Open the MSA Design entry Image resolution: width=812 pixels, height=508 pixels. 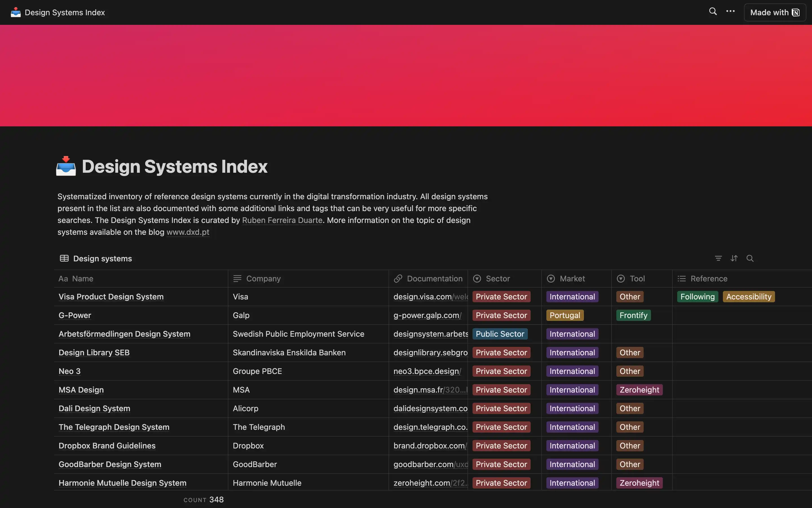click(x=81, y=390)
